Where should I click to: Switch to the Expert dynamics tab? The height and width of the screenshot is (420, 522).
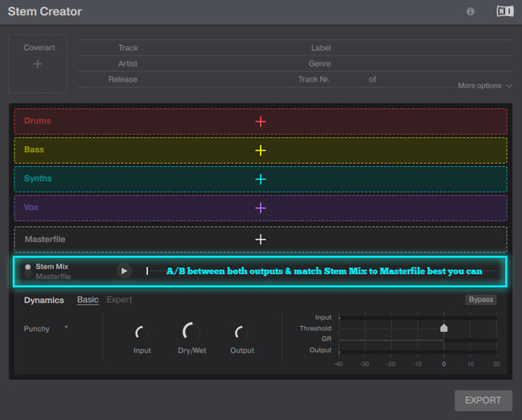[x=119, y=300]
